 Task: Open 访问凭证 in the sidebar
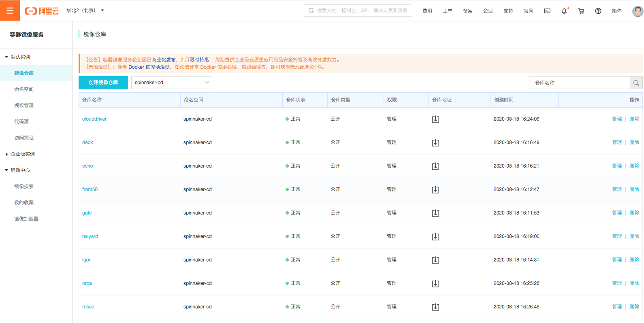coord(24,138)
